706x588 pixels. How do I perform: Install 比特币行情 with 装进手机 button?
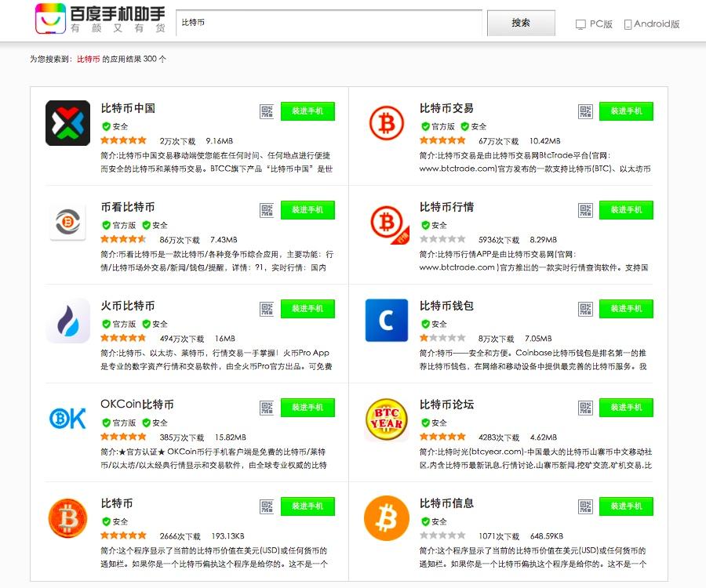(626, 209)
